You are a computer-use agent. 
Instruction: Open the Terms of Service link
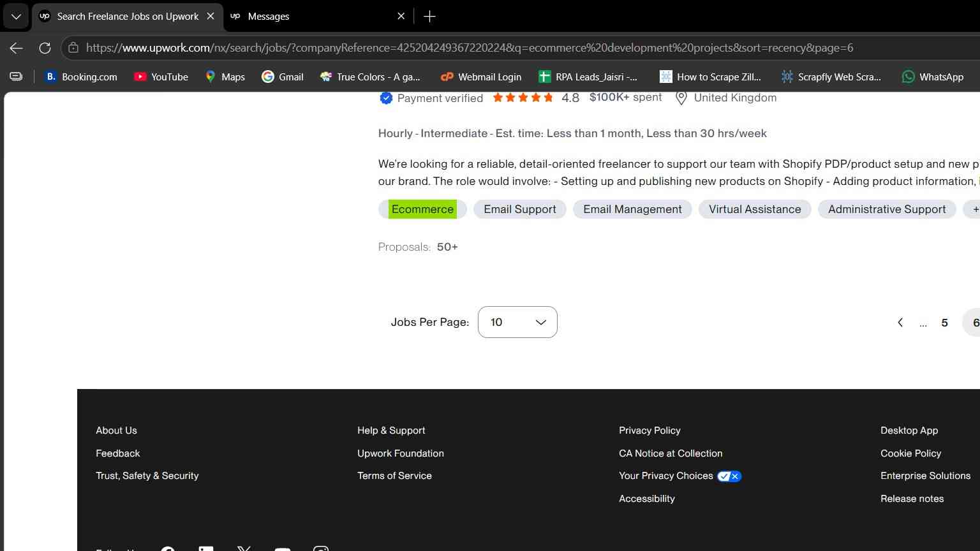click(394, 476)
